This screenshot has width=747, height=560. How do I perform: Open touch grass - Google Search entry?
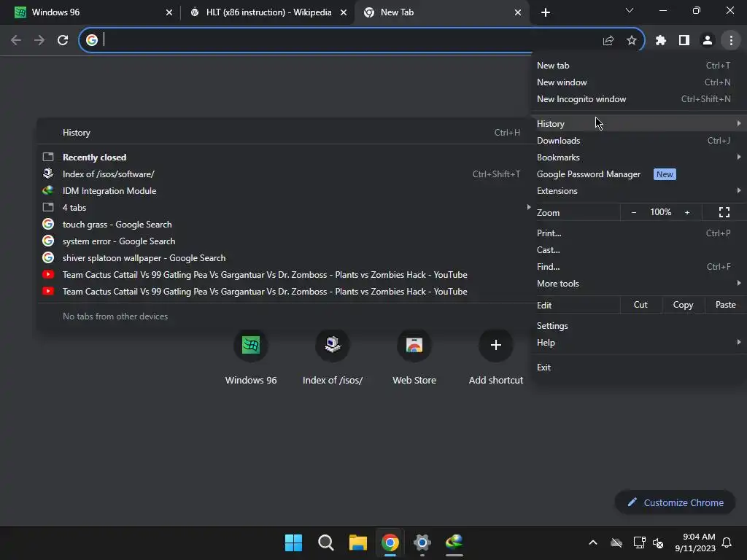pos(285,225)
